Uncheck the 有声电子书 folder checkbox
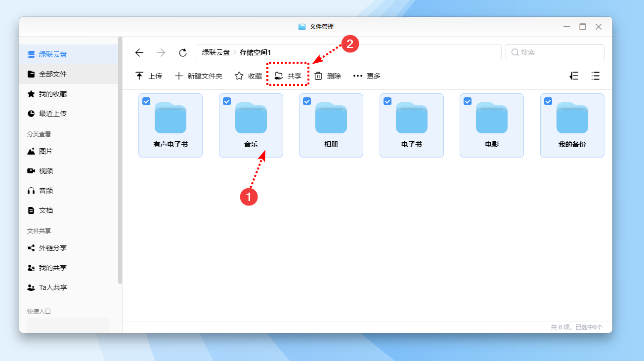 pos(146,101)
